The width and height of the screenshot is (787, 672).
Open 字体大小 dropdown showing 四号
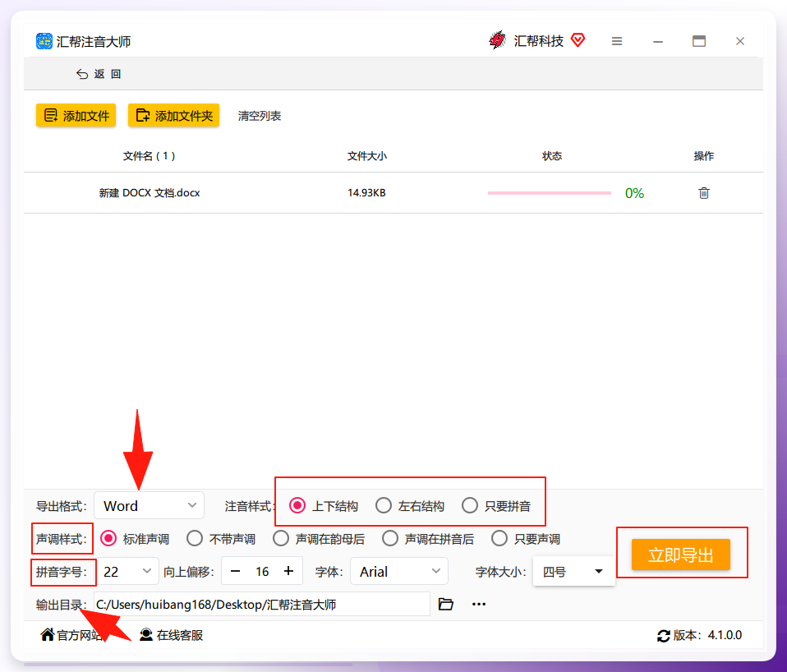(573, 572)
